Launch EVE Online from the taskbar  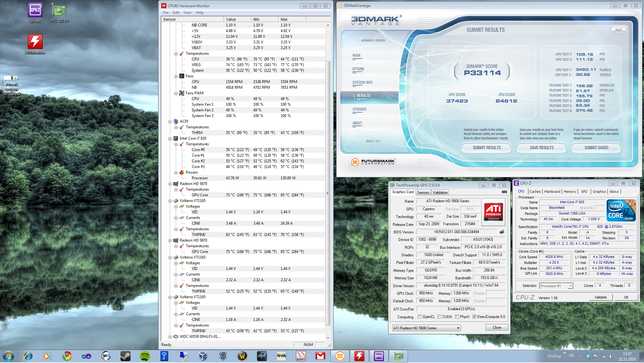262,356
